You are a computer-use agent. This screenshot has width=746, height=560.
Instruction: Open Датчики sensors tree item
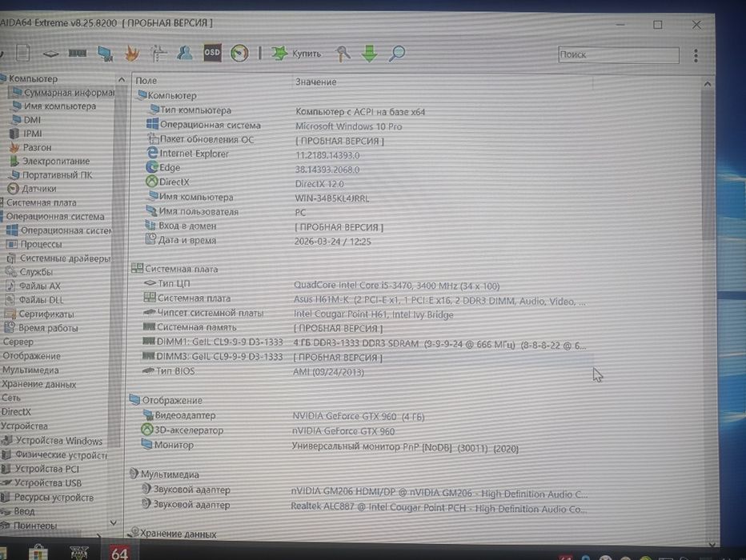click(32, 189)
